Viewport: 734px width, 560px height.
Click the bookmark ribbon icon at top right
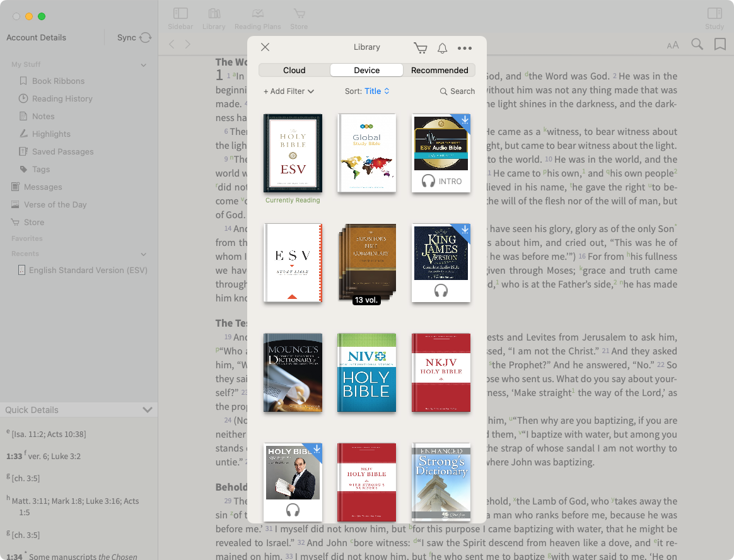click(720, 45)
